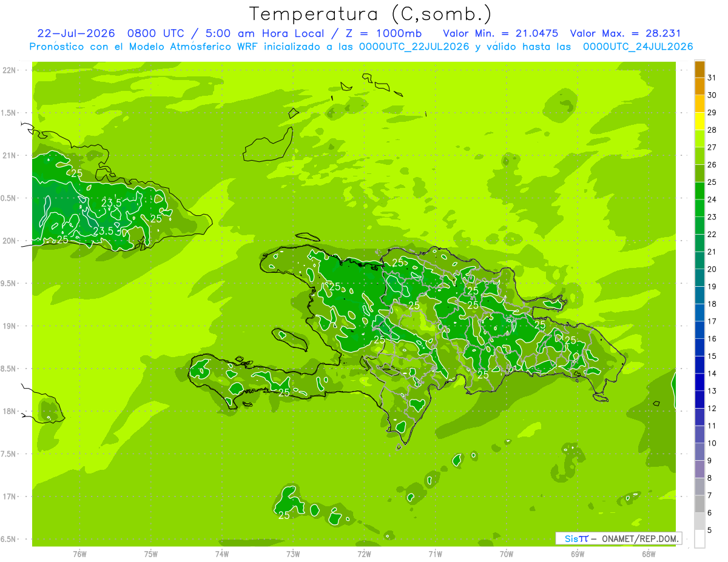
Task: Click the "68W" longitude label
Action: (649, 554)
